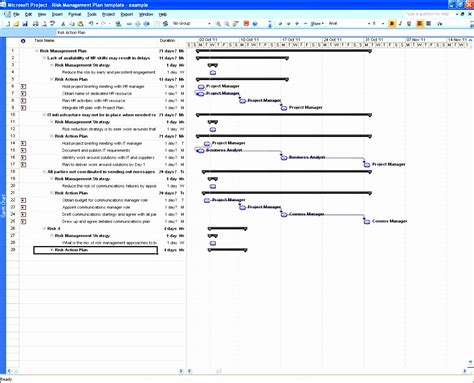Select the Business Analyst Gantt bar in row 16
This screenshot has height=383, width=474.
[284, 158]
